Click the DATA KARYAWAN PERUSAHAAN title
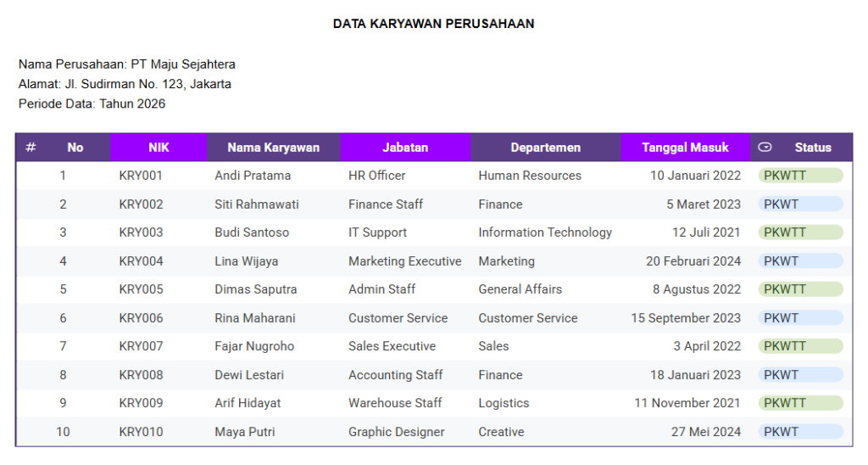The image size is (868, 465). (x=433, y=24)
